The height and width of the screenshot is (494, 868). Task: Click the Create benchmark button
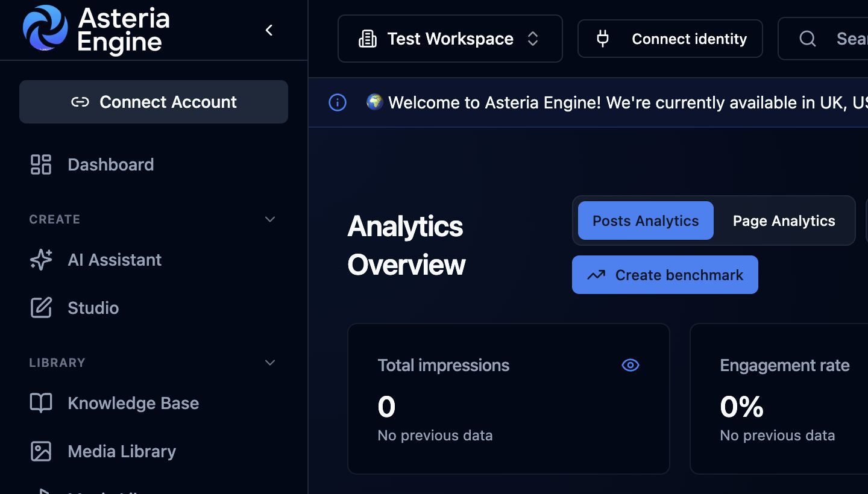pos(665,275)
